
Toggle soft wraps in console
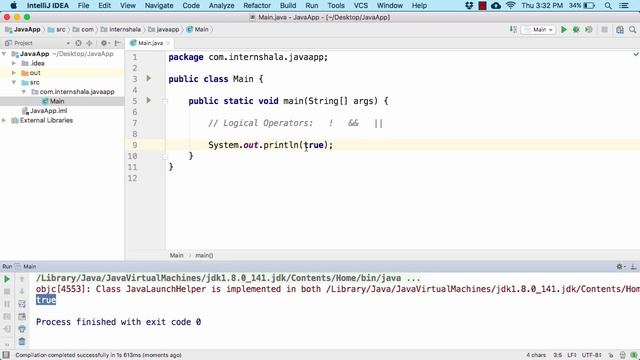coord(22,304)
